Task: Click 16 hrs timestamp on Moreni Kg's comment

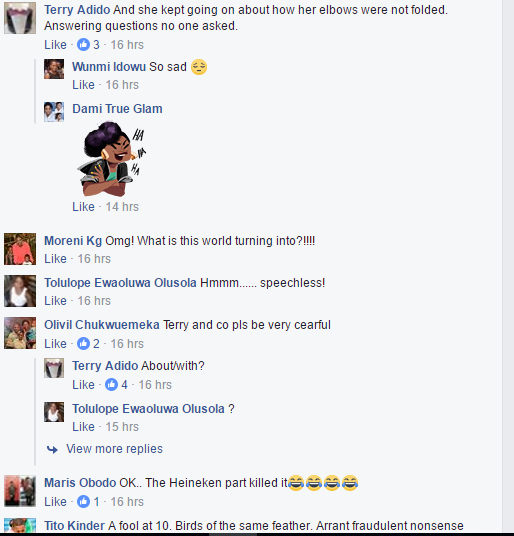Action: coord(94,259)
